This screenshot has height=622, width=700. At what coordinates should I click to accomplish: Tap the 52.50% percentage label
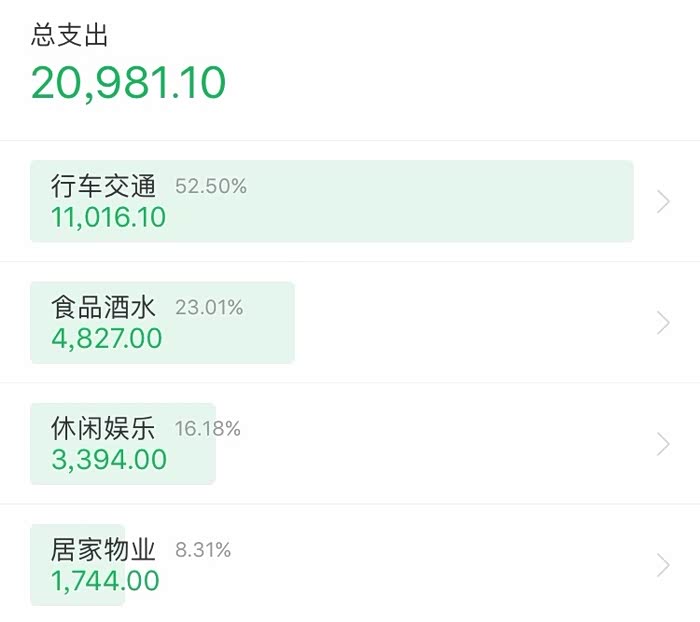[x=211, y=187]
